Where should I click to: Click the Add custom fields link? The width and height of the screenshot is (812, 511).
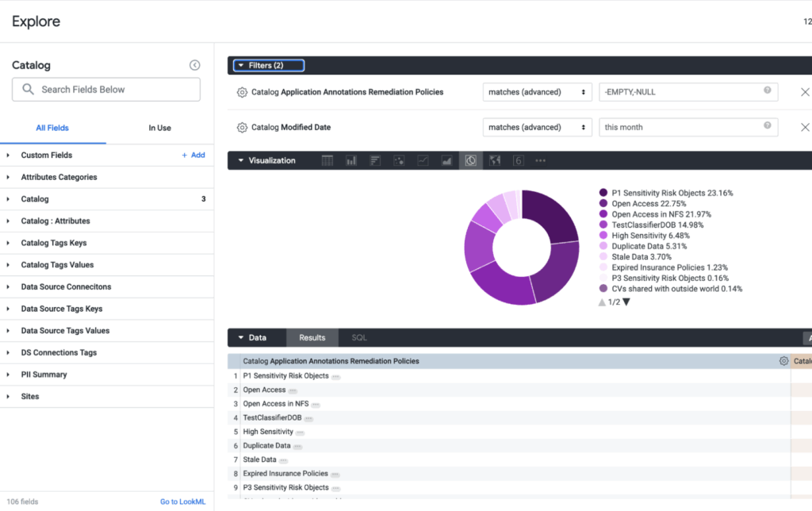pos(193,156)
